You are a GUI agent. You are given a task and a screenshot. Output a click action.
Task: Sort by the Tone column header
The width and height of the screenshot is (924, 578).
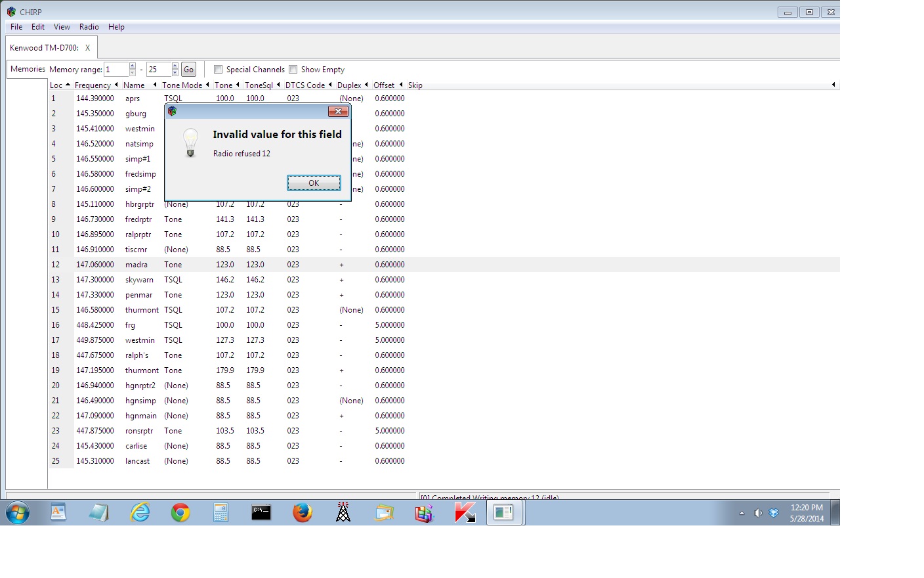pyautogui.click(x=227, y=85)
